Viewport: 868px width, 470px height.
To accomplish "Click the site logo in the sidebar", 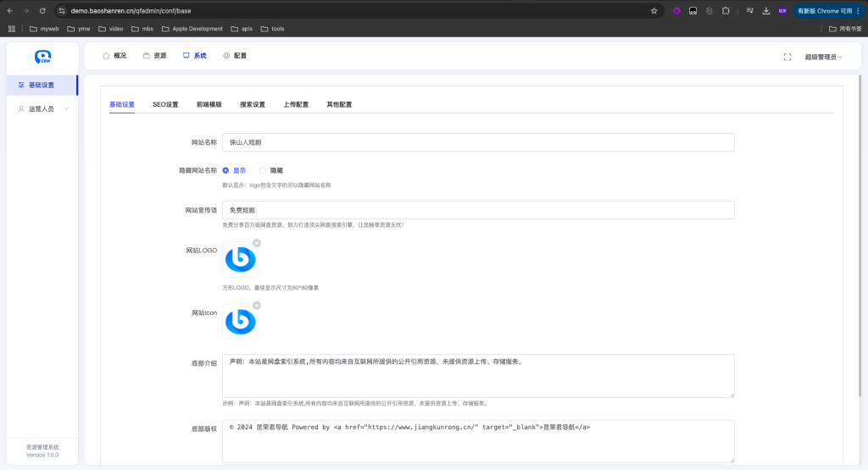I will [42, 57].
